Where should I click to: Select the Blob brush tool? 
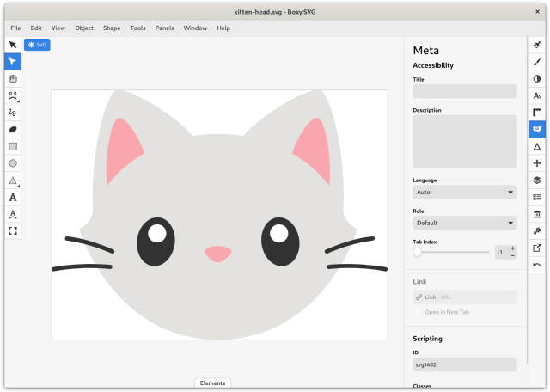tap(13, 129)
